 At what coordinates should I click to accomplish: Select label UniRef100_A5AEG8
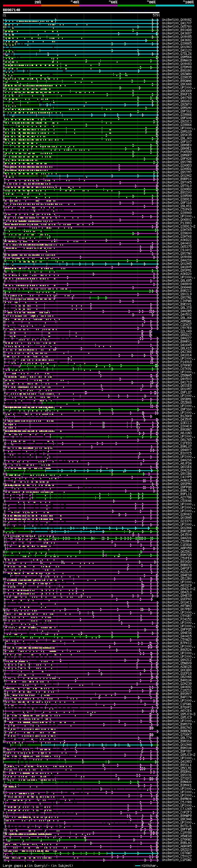point(177,836)
